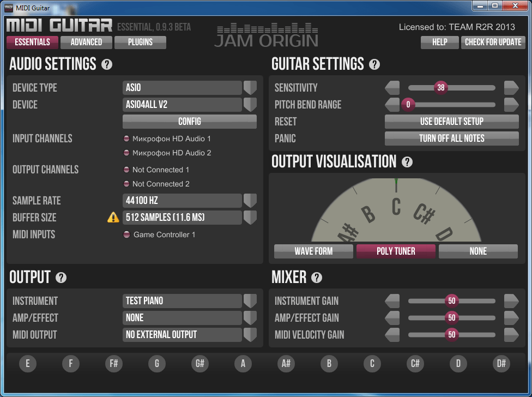The image size is (532, 397).
Task: Click the Instrument Gain slider knob
Action: pyautogui.click(x=451, y=300)
